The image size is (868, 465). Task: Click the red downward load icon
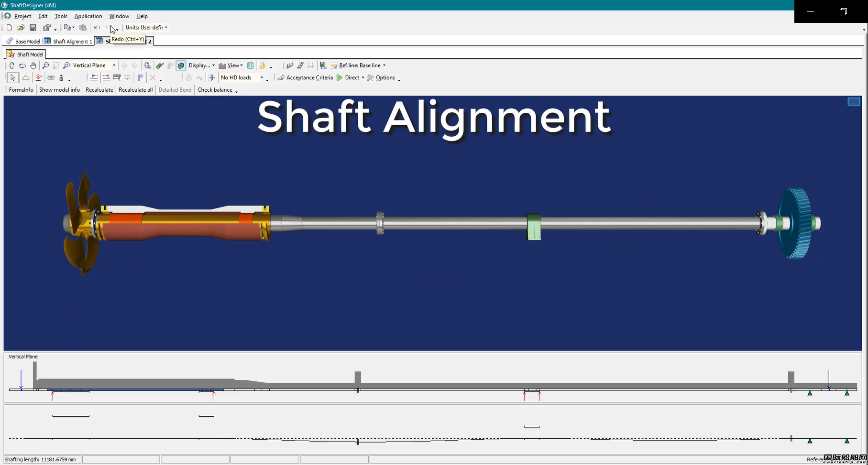coord(38,77)
